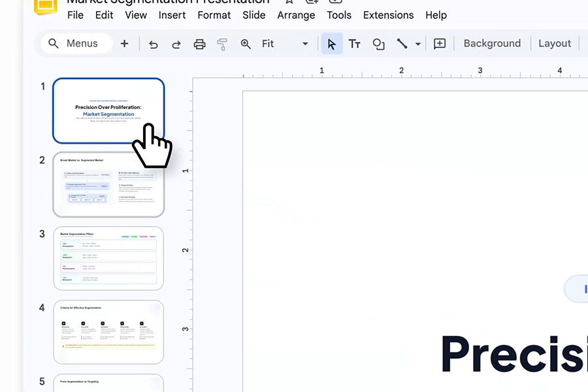Click the search Menus magnifier icon
The image size is (588, 392).
click(54, 44)
